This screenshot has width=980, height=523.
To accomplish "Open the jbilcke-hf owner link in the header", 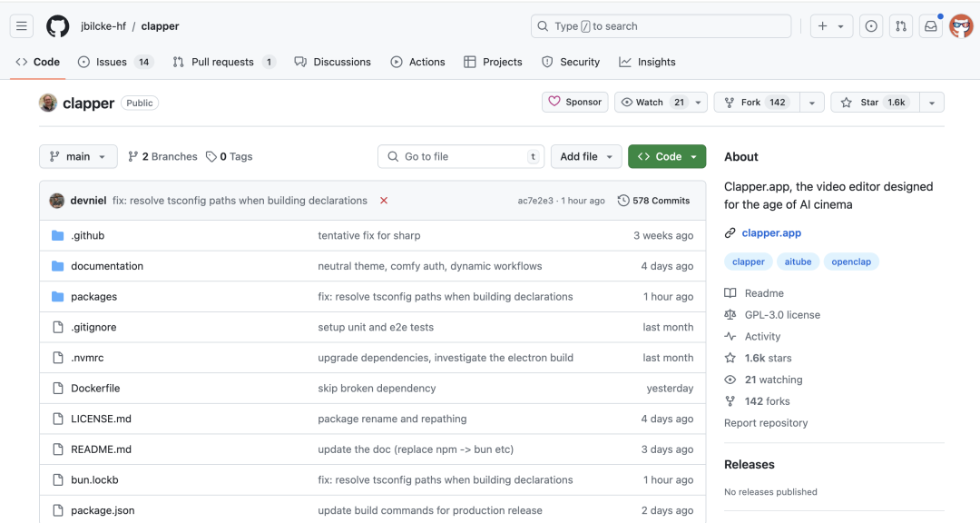I will (x=103, y=26).
